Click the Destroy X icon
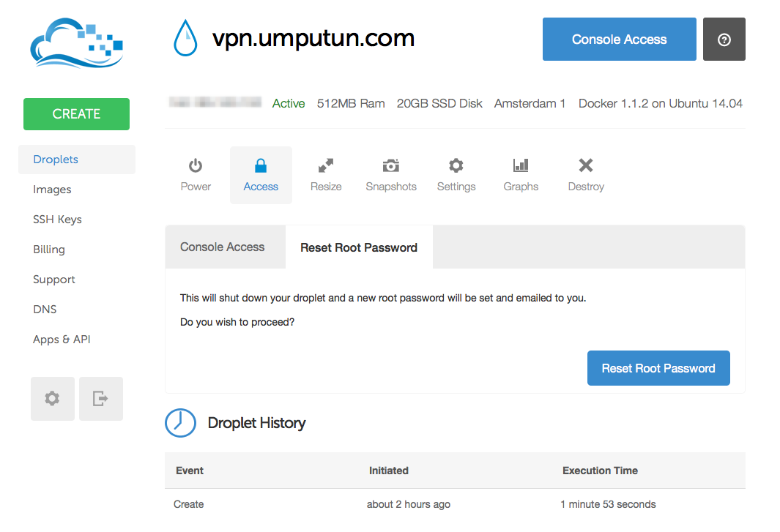The height and width of the screenshot is (532, 780). [586, 166]
